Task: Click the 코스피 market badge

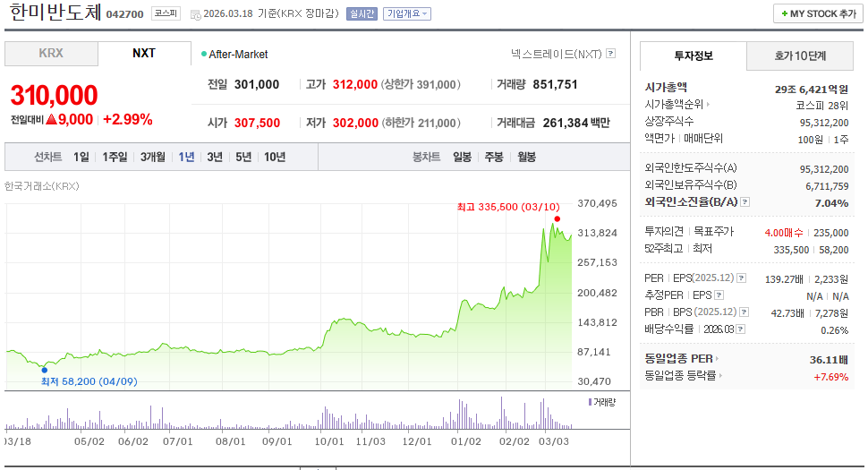Action: (x=166, y=13)
